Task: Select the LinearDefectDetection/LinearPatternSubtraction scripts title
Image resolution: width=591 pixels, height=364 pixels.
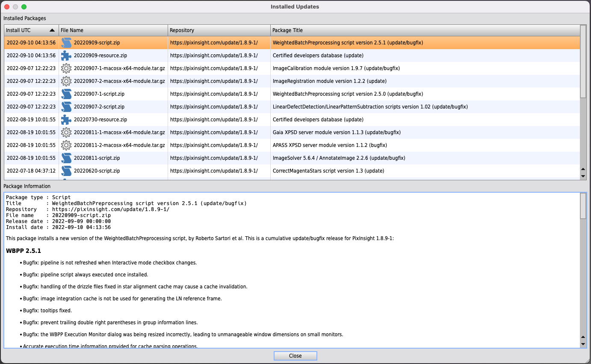Action: point(370,107)
